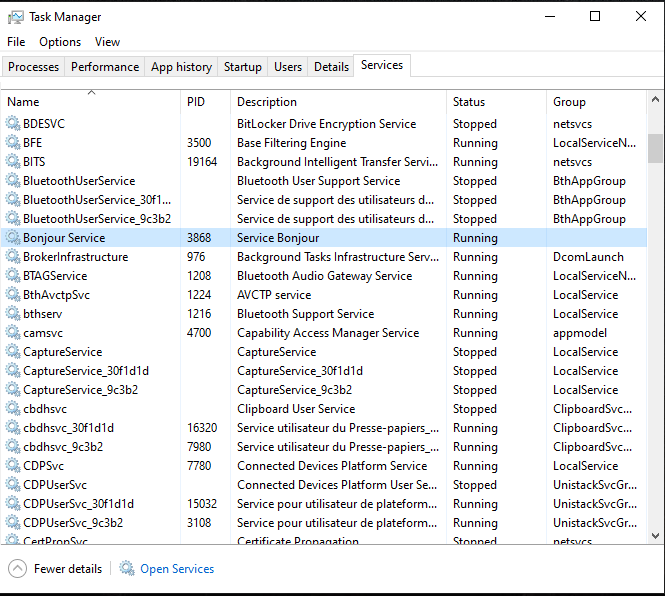Click 'BitLocker Drive Encryption Service' description
665x596 pixels.
tap(327, 123)
